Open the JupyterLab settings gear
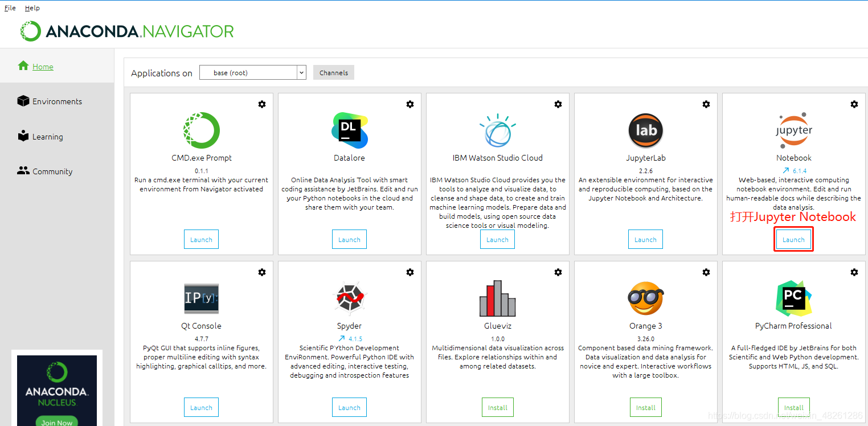The image size is (868, 426). pyautogui.click(x=706, y=104)
